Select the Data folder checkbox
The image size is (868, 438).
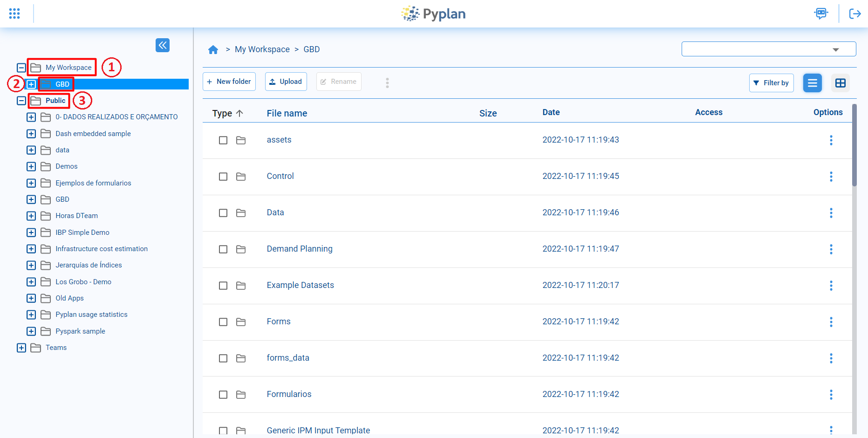223,213
